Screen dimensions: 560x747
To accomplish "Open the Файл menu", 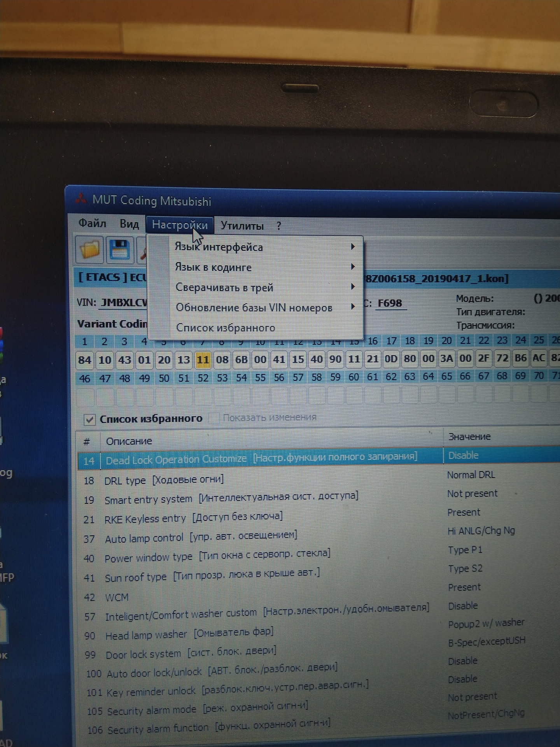I will tap(92, 223).
